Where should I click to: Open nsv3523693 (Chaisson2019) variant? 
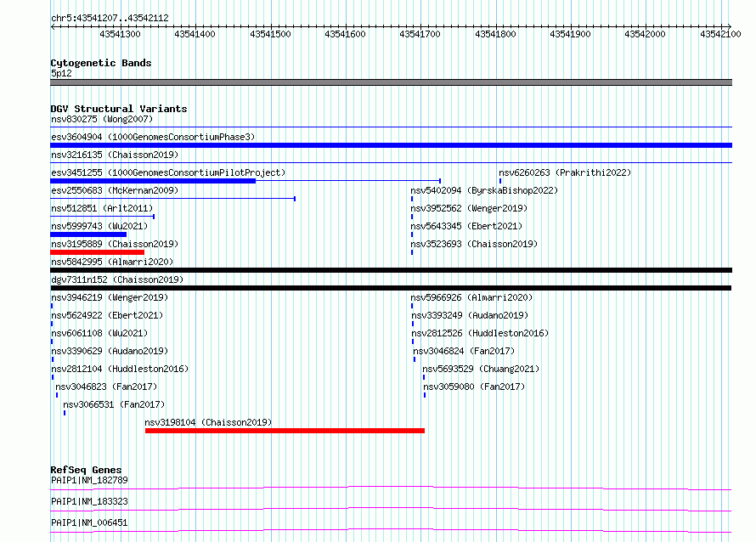[474, 244]
